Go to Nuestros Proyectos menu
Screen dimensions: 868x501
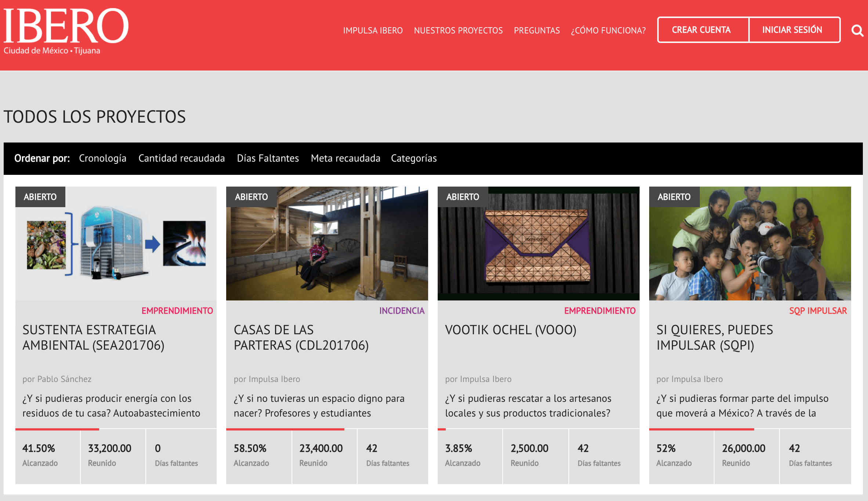pos(458,30)
